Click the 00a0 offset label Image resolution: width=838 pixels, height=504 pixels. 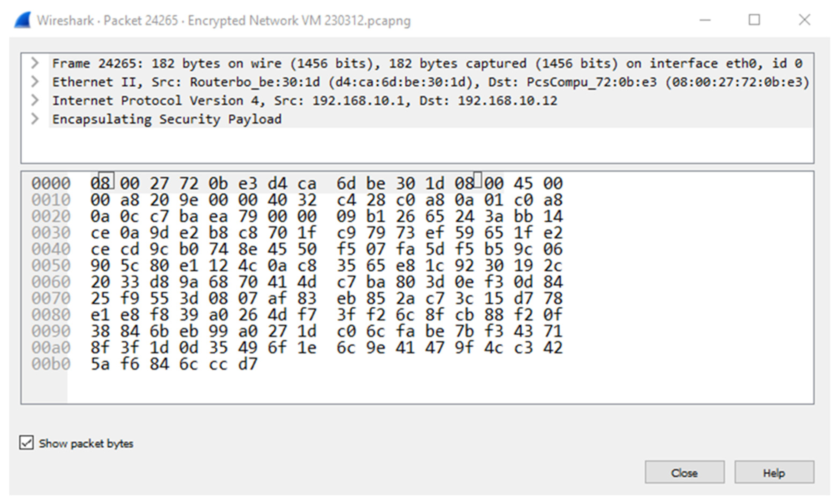coord(51,348)
